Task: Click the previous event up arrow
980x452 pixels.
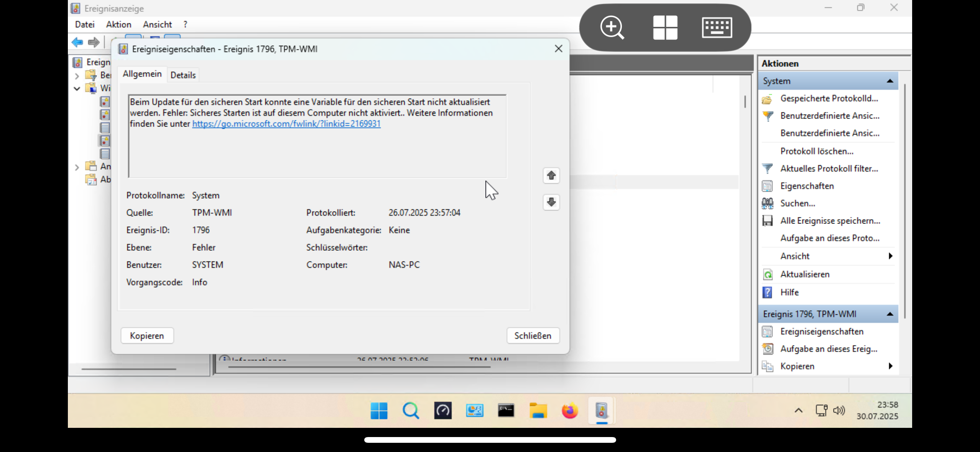Action: pos(551,176)
